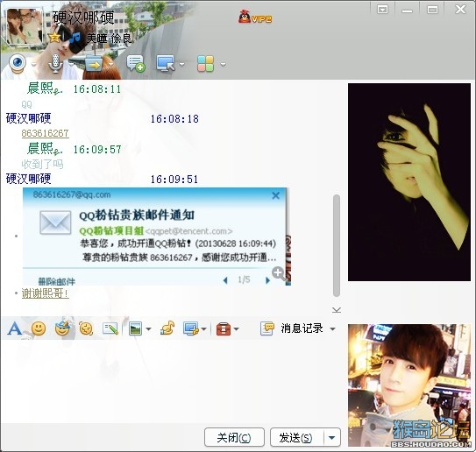Open handwriting input pad icon
Viewport: 476px width, 452px height.
tap(110, 328)
